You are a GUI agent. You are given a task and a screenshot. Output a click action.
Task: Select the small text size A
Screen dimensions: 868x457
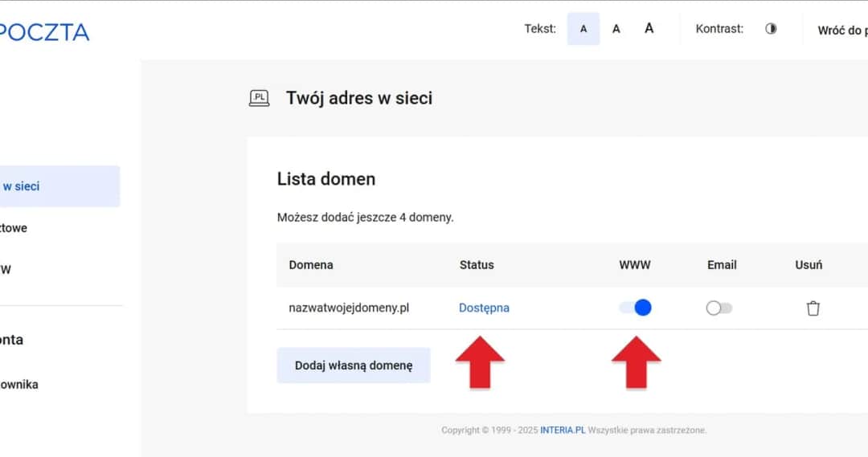[x=583, y=29]
